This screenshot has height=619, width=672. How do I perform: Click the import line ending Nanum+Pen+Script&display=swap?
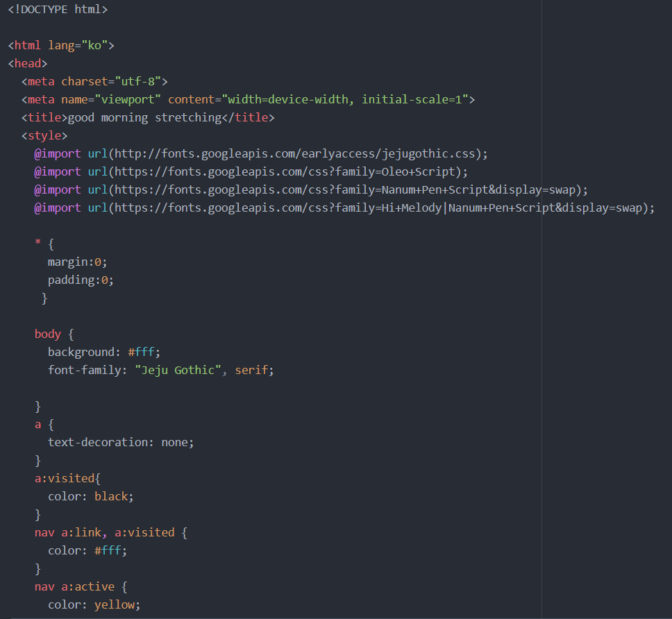tap(311, 189)
